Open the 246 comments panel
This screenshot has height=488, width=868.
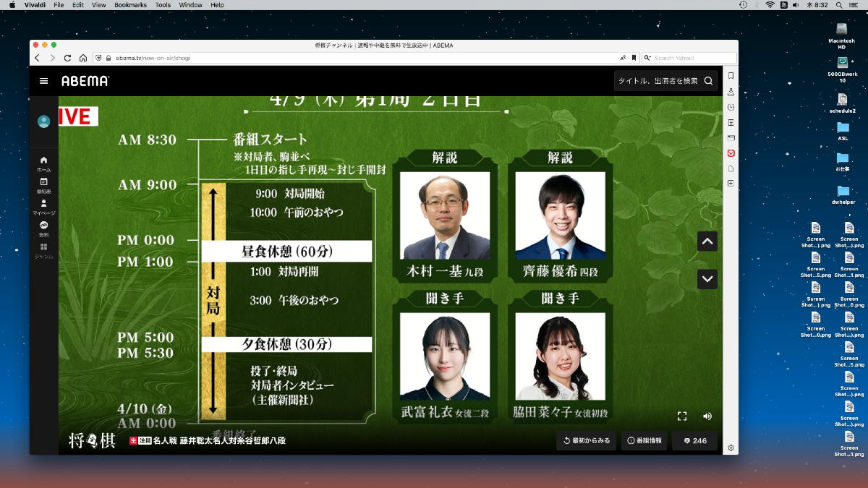694,440
